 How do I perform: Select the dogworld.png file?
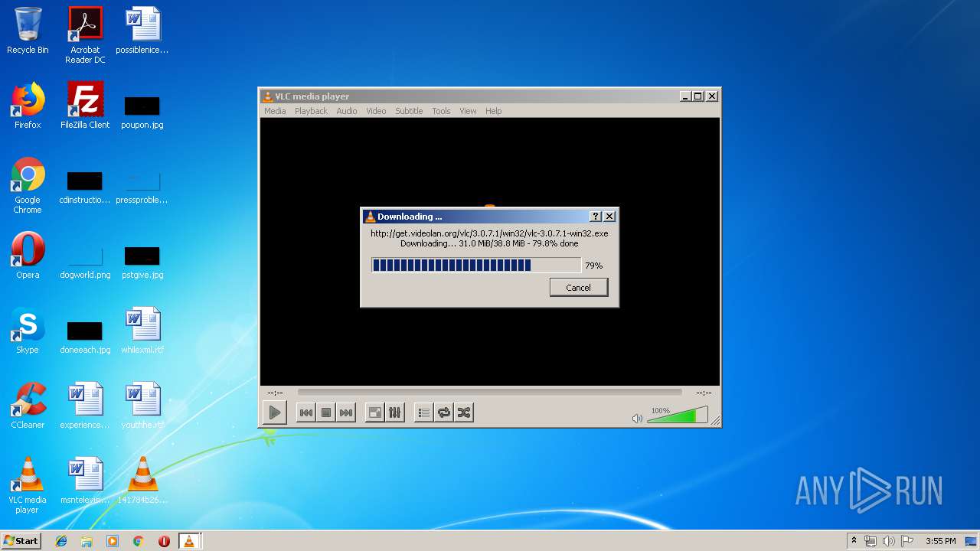[x=85, y=262]
